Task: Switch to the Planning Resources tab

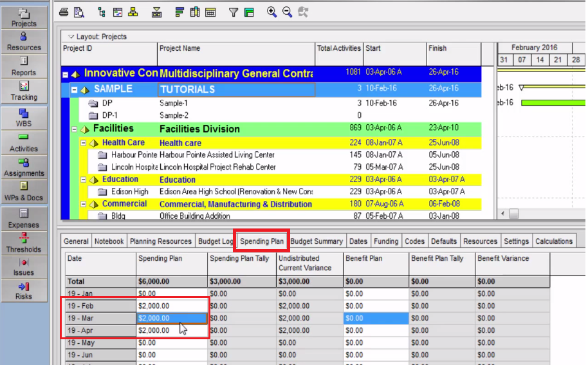Action: point(161,241)
